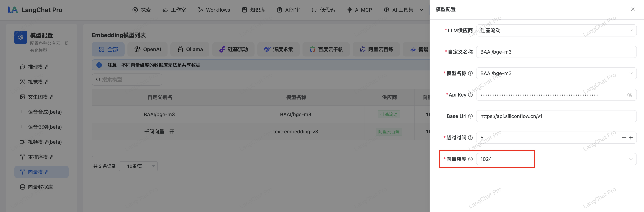The image size is (644, 212).
Task: Close the 模型配置 drawer panel
Action: pyautogui.click(x=633, y=9)
